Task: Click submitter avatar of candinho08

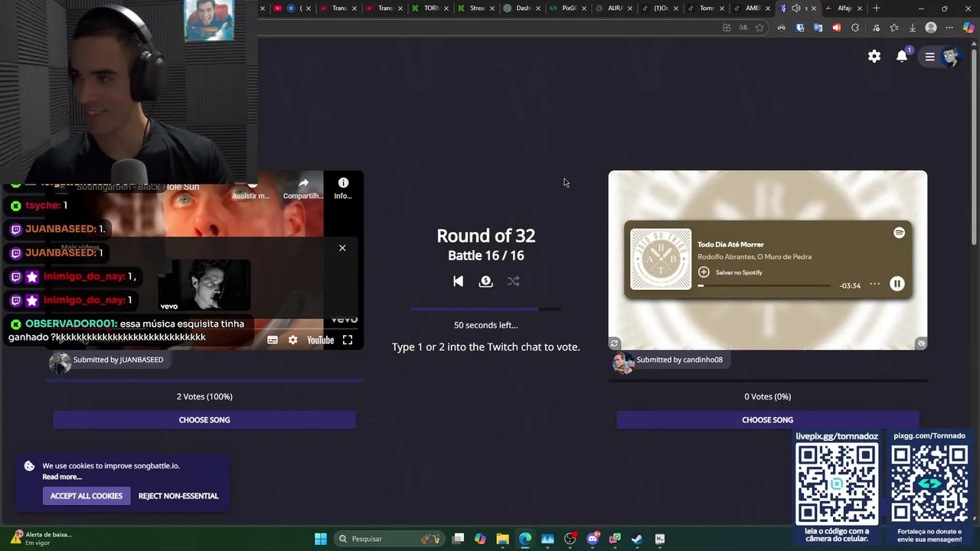Action: point(623,362)
